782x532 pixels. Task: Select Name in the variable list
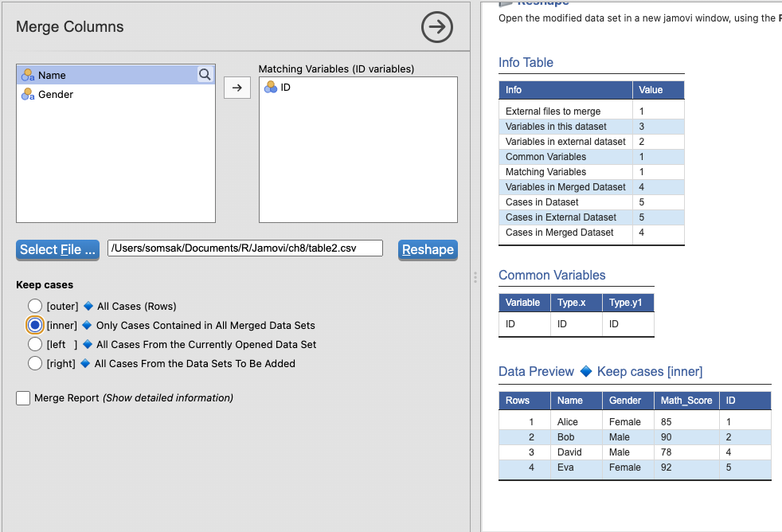(x=53, y=75)
